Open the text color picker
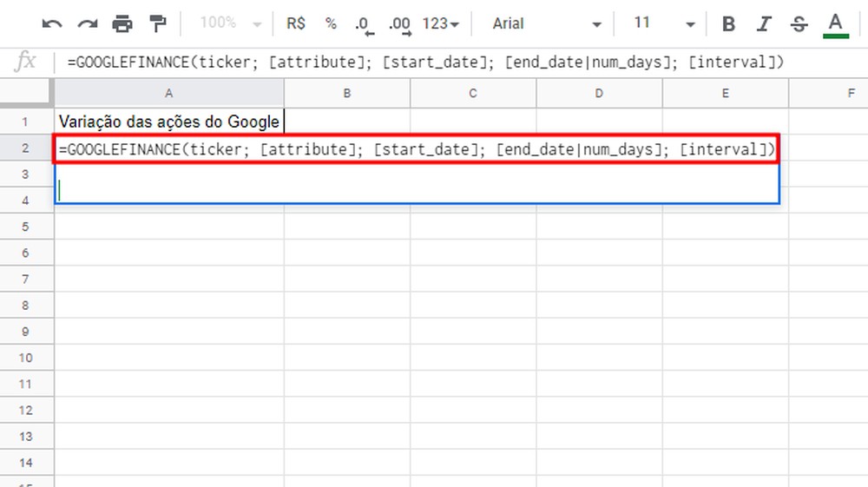Image resolution: width=868 pixels, height=487 pixels. 835,25
